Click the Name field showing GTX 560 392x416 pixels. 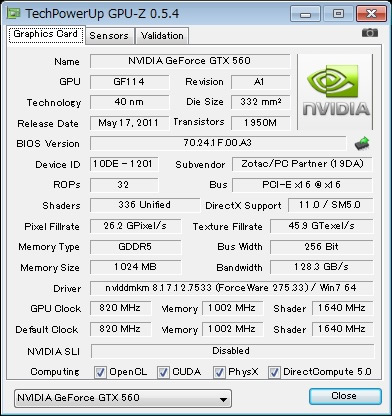tap(190, 61)
